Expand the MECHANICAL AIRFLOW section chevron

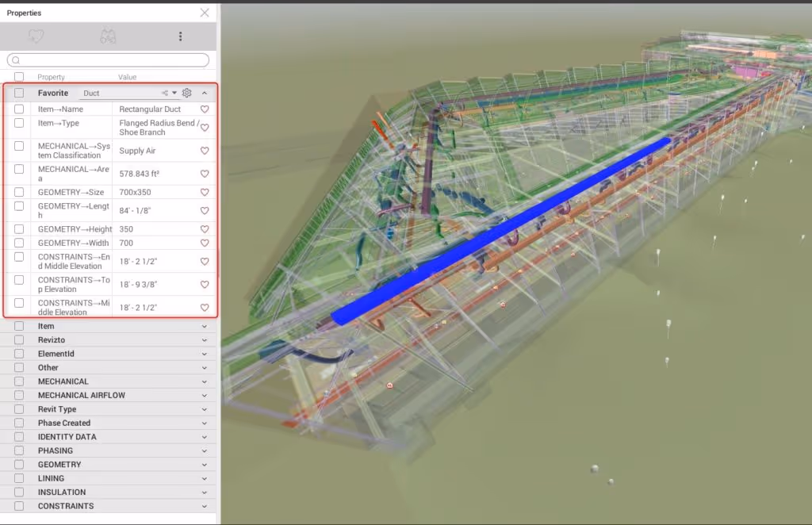pos(205,396)
